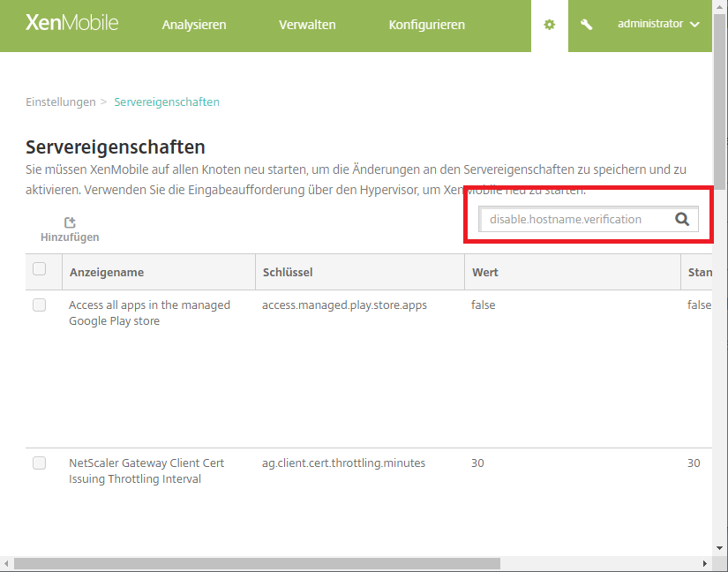Toggle the select-all header checkbox
728x572 pixels.
click(40, 269)
